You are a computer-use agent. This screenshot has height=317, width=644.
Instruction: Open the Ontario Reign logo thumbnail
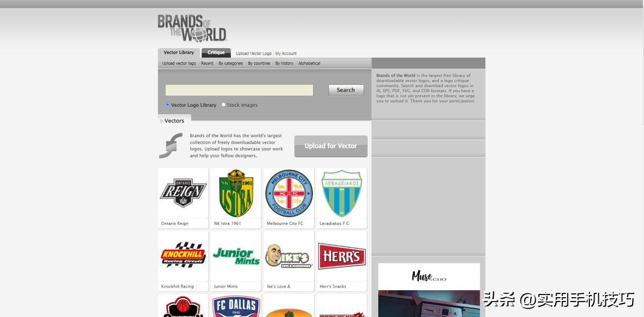[183, 193]
